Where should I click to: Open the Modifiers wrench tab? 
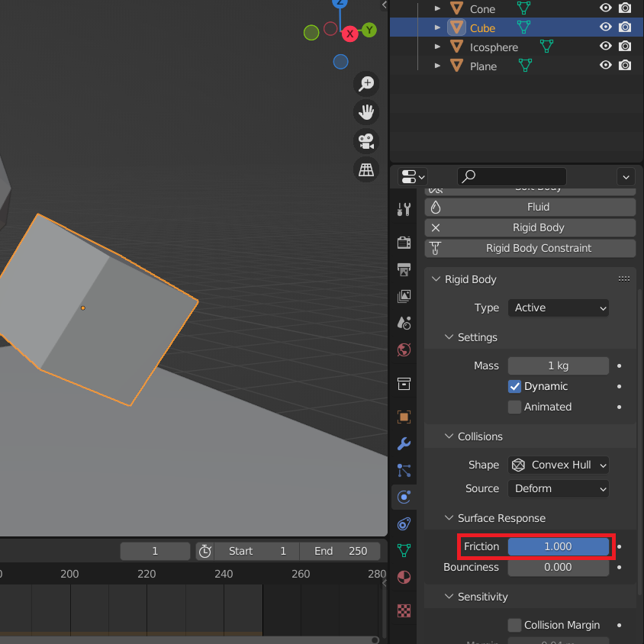(x=404, y=443)
